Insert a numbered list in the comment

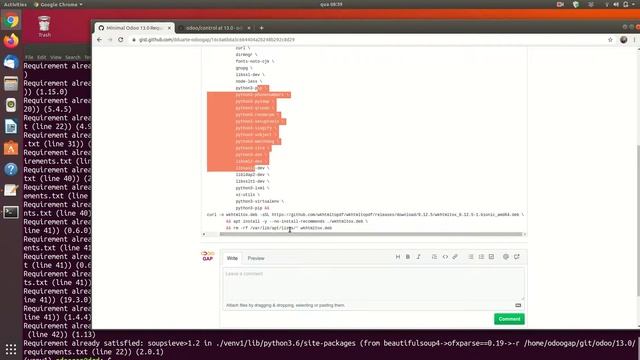pos(481,257)
